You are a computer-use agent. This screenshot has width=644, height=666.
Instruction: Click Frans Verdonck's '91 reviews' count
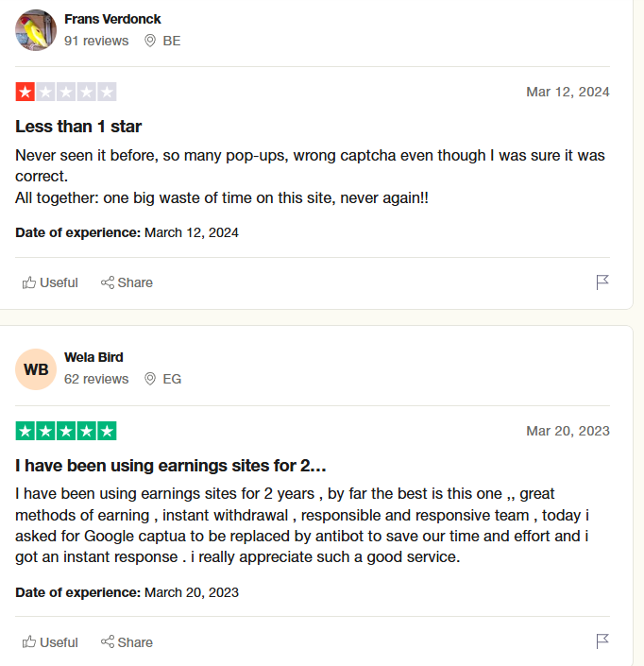tap(96, 41)
